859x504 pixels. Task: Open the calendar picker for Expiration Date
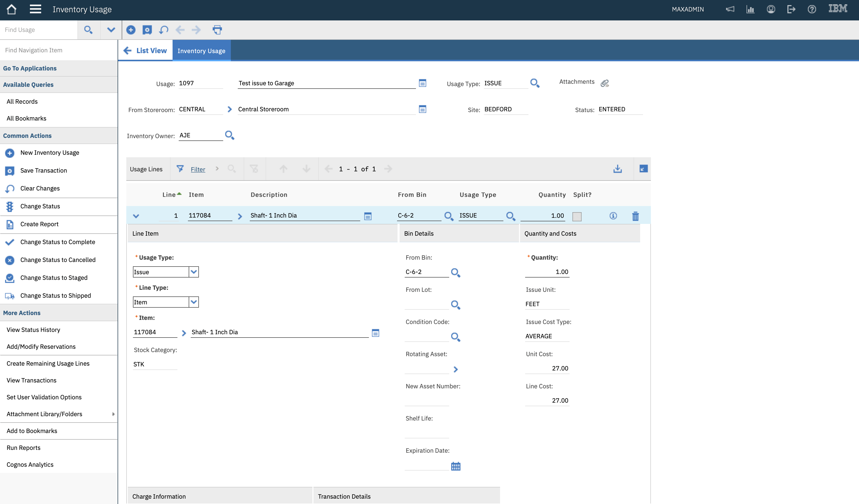[456, 466]
